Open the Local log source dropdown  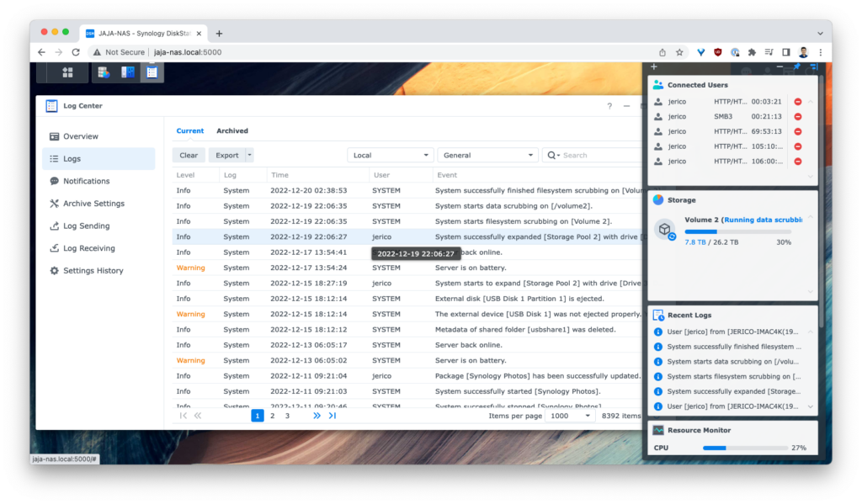click(391, 155)
